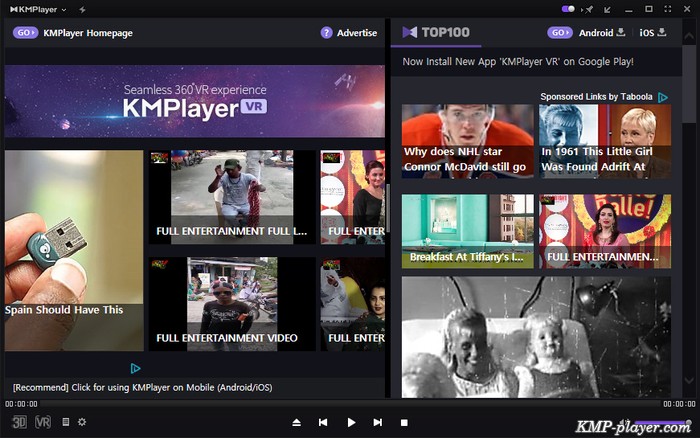Toggle 3D mode button
The height and width of the screenshot is (438, 700).
coord(19,422)
